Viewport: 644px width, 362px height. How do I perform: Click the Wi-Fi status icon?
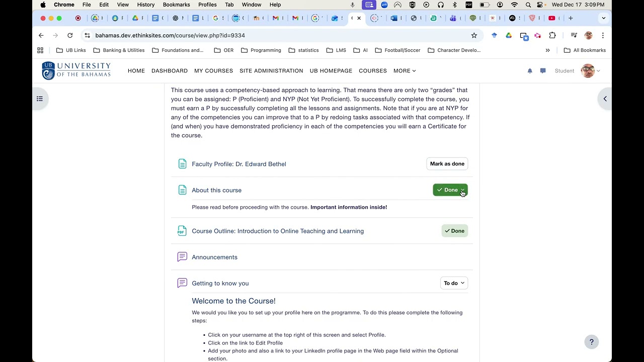514,5
